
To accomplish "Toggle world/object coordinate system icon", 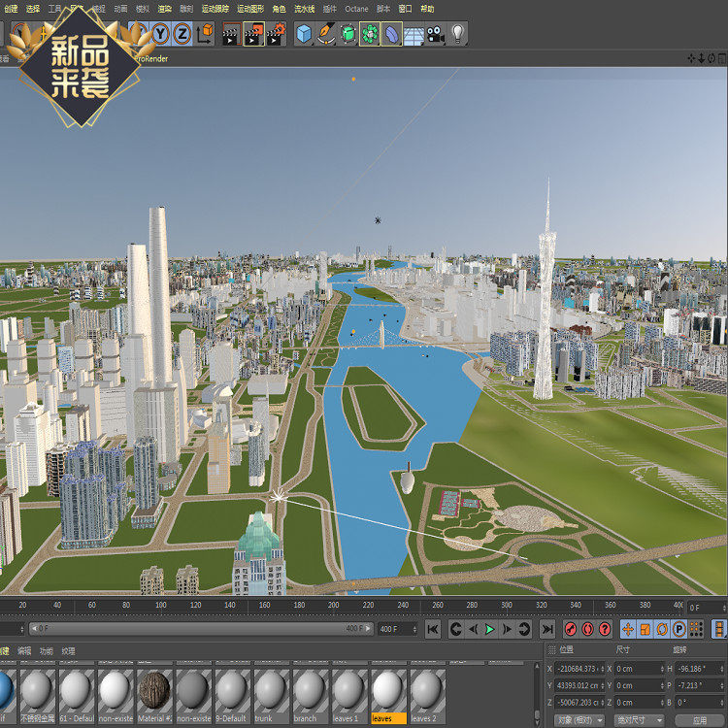I will [204, 34].
